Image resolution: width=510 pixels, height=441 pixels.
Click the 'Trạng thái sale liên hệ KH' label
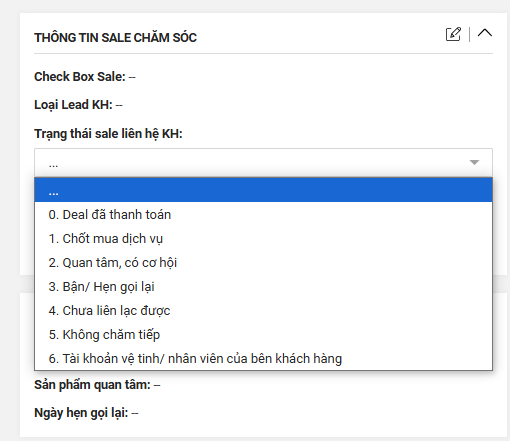(108, 134)
